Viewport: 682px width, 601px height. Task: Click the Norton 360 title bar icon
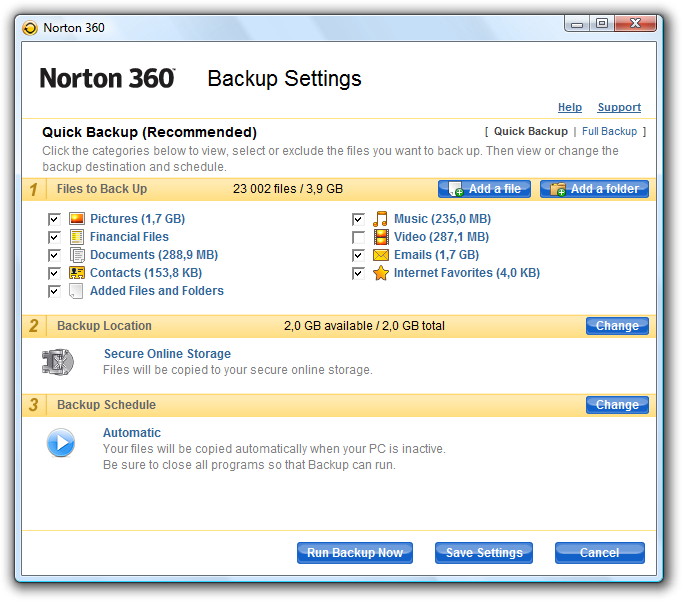[30, 28]
